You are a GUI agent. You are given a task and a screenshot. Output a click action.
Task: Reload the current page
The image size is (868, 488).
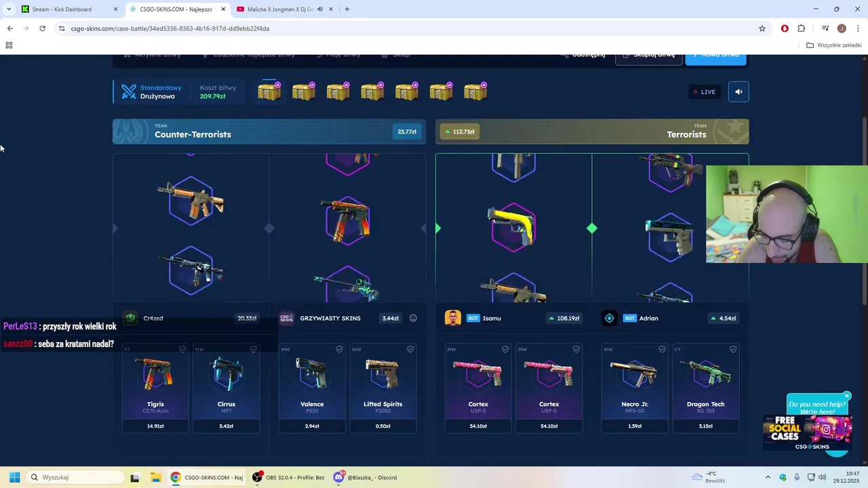(x=42, y=28)
